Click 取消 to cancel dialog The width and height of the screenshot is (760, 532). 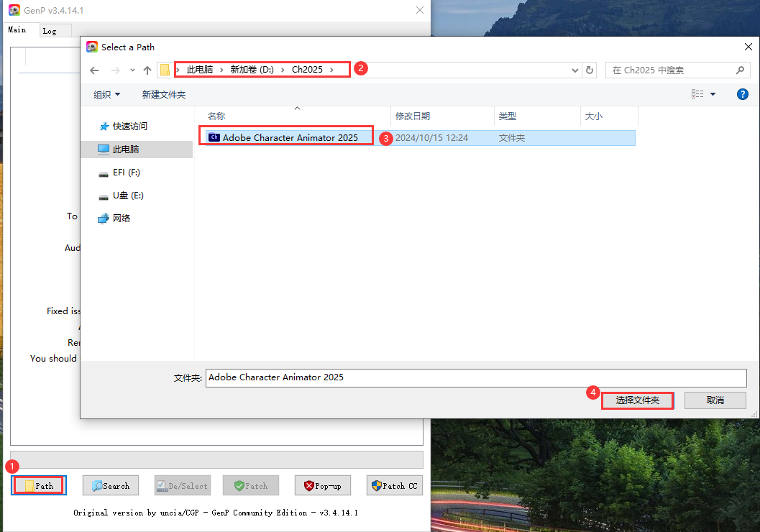pyautogui.click(x=715, y=400)
